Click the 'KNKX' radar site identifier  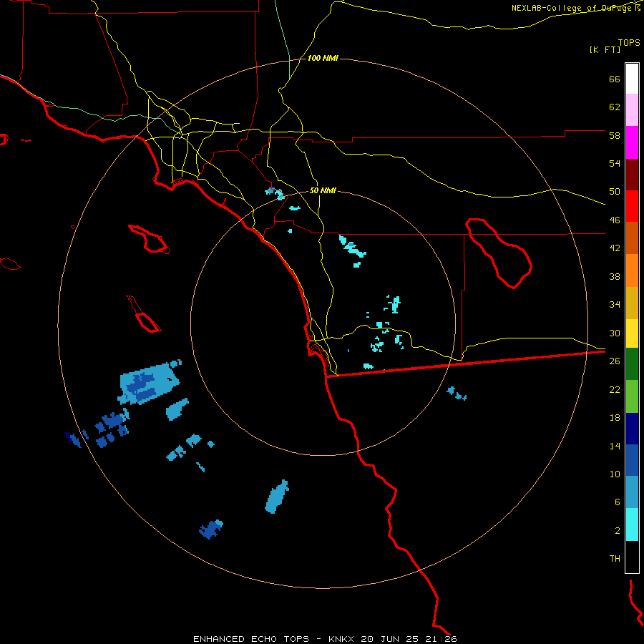click(x=343, y=639)
